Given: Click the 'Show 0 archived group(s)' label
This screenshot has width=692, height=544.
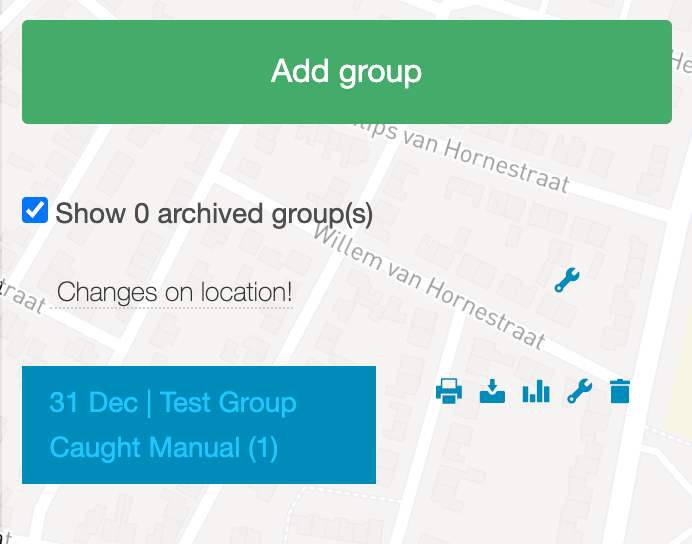Looking at the screenshot, I should pos(214,214).
